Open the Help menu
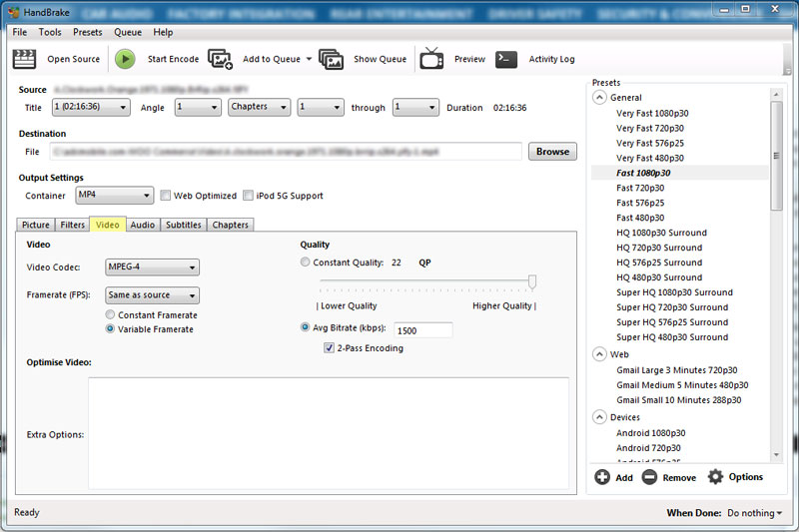The image size is (799, 532). coord(163,32)
